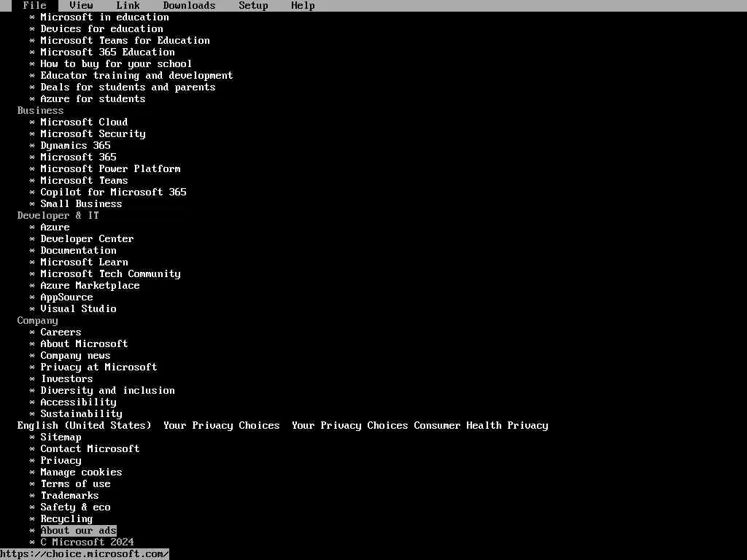Go to Small Business link
This screenshot has height=560, width=747.
82,204
